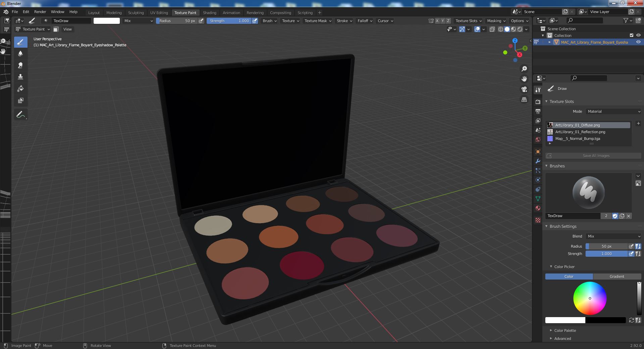Image resolution: width=644 pixels, height=349 pixels.
Task: Toggle Y axis symmetry button
Action: click(x=443, y=21)
